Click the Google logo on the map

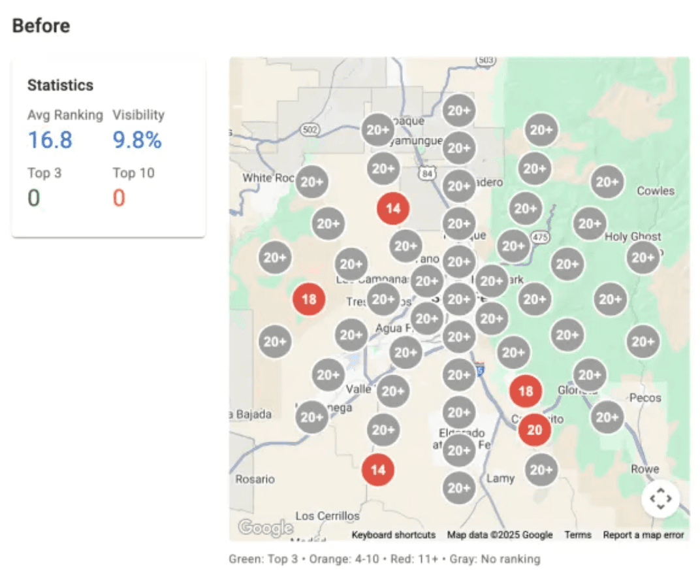265,527
